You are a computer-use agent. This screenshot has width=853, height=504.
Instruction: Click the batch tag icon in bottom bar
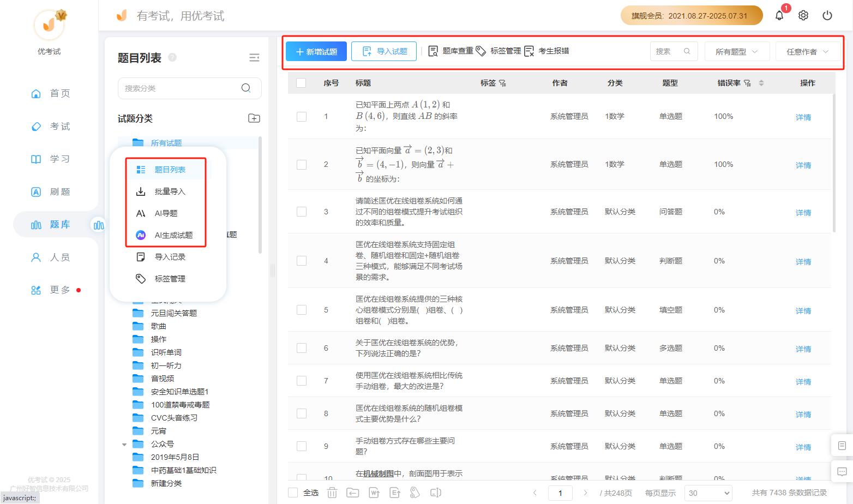tap(415, 493)
